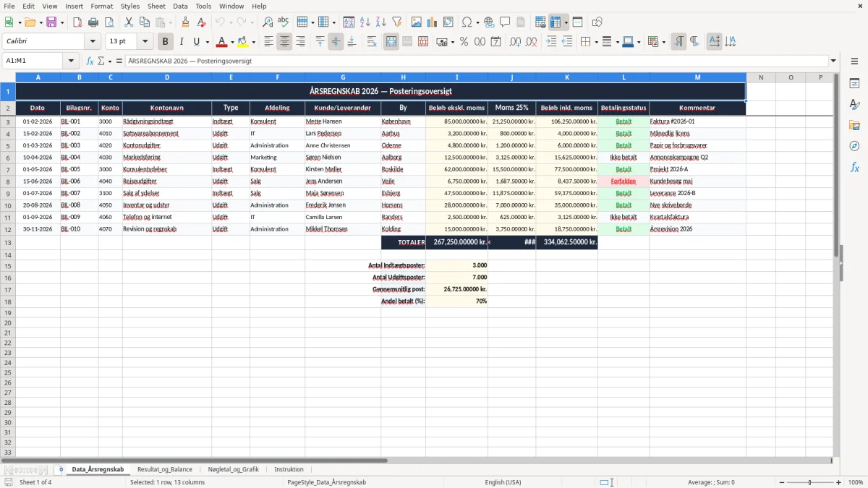
Task: Open the sidebar Styles panel icon
Action: click(x=854, y=104)
